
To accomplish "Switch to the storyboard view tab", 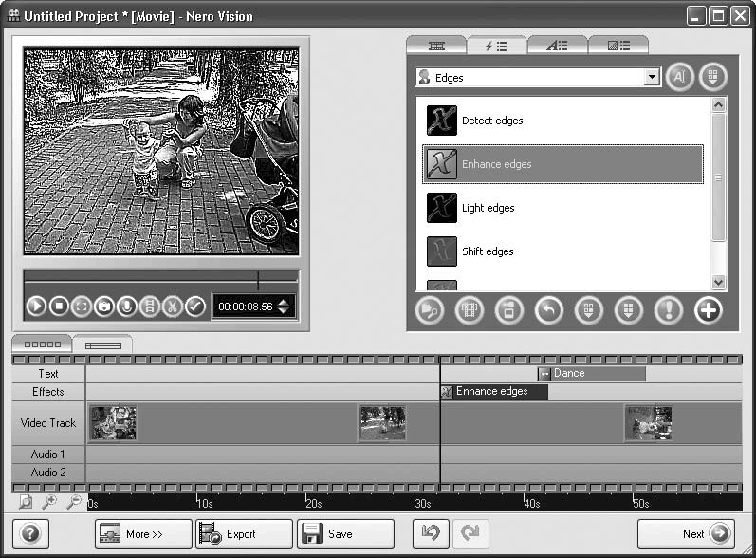I will point(41,344).
